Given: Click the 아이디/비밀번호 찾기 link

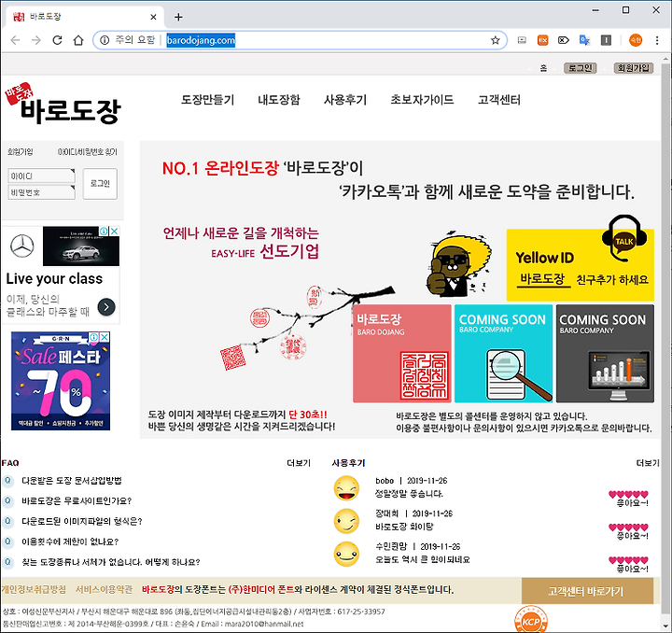Looking at the screenshot, I should (88, 151).
